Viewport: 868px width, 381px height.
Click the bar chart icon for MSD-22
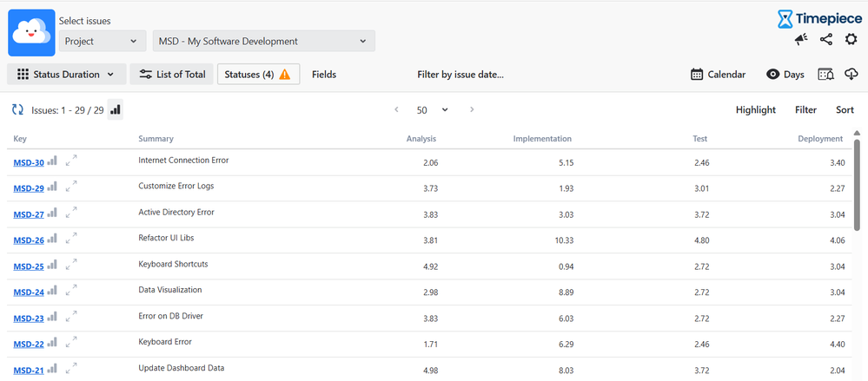[52, 343]
